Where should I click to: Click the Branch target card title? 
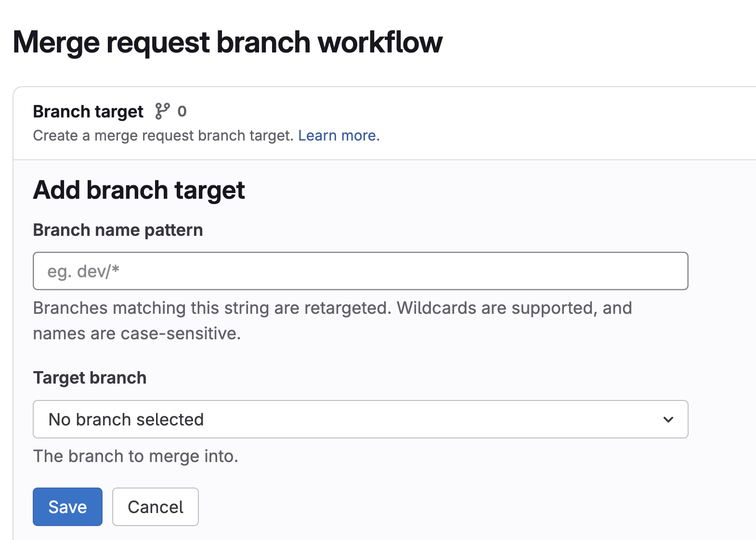[x=88, y=112]
